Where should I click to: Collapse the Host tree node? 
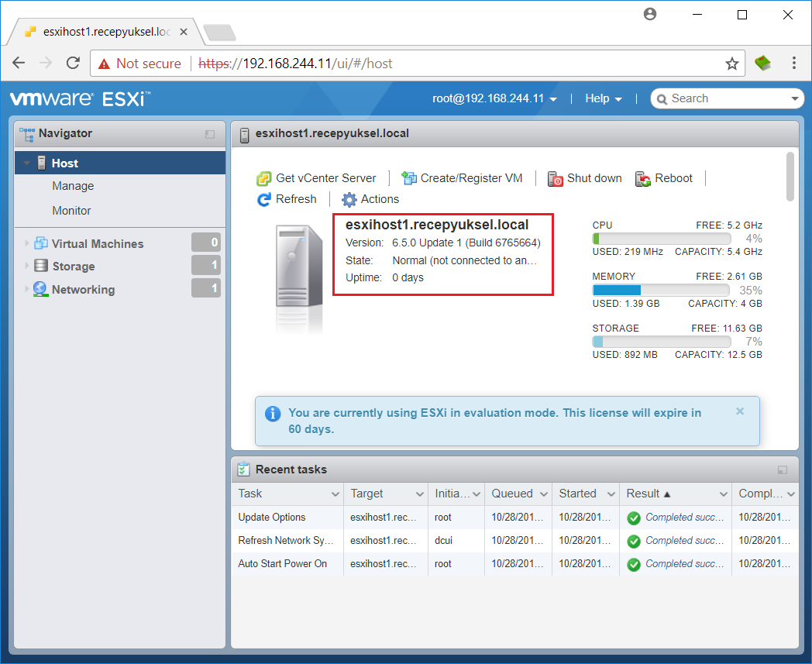[26, 163]
